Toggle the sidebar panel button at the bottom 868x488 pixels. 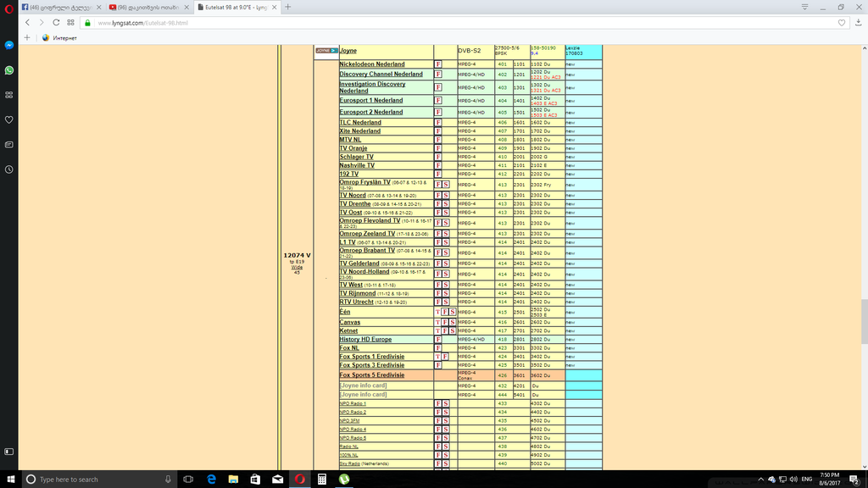click(8, 452)
